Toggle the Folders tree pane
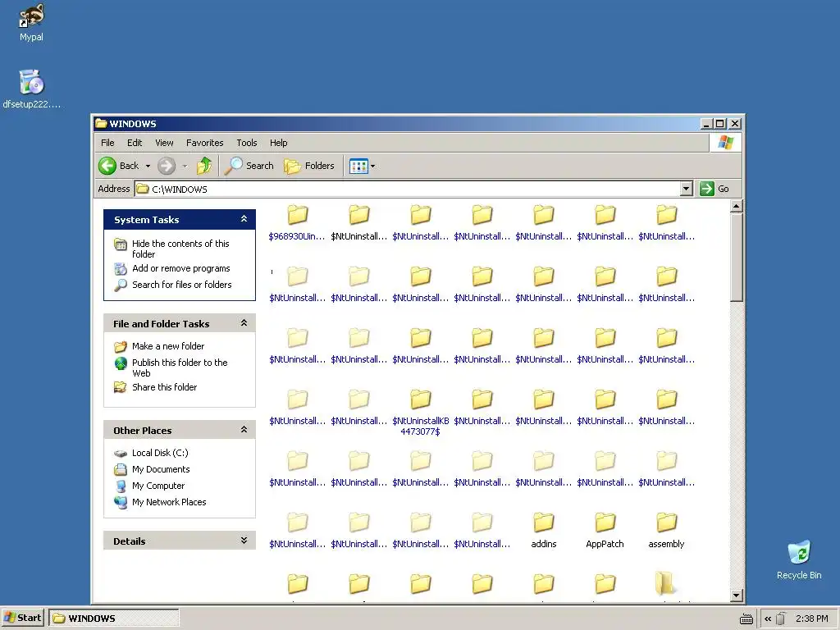The height and width of the screenshot is (630, 840). [x=309, y=166]
